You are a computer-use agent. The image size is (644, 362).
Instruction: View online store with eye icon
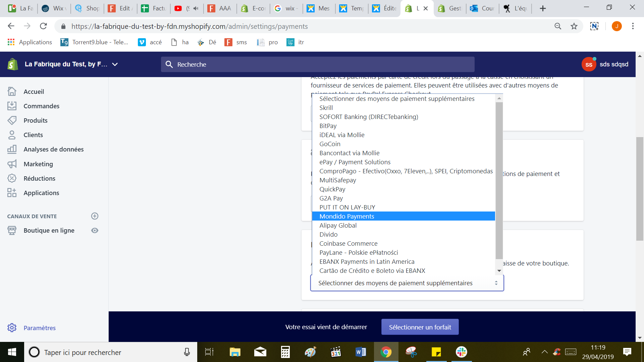95,231
